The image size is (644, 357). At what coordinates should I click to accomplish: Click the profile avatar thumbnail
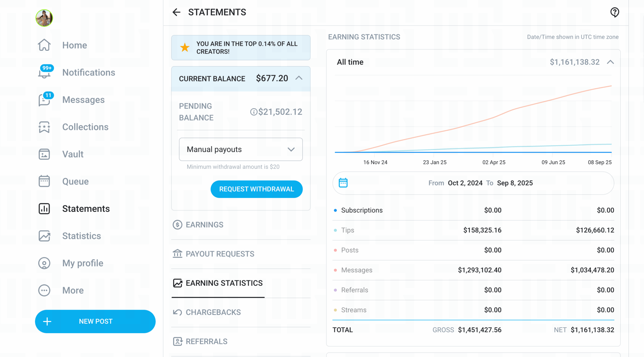pyautogui.click(x=44, y=18)
